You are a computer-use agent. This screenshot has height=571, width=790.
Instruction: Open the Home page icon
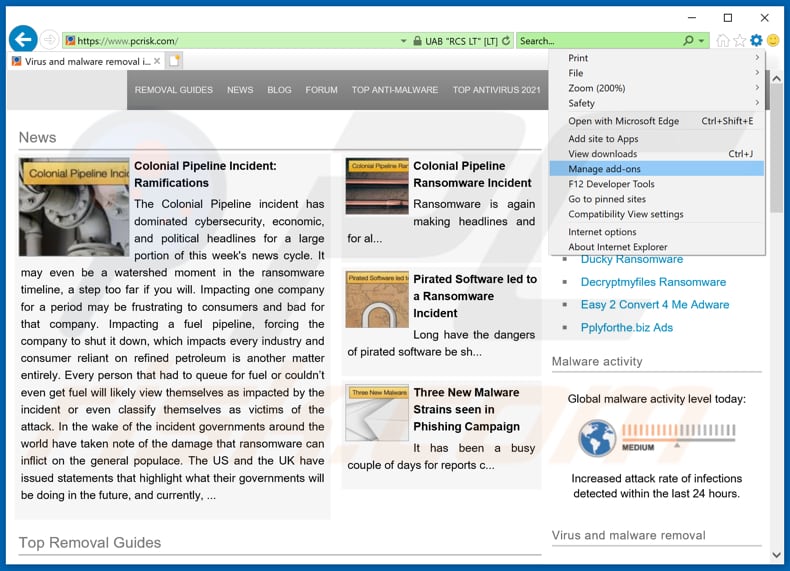pyautogui.click(x=722, y=41)
